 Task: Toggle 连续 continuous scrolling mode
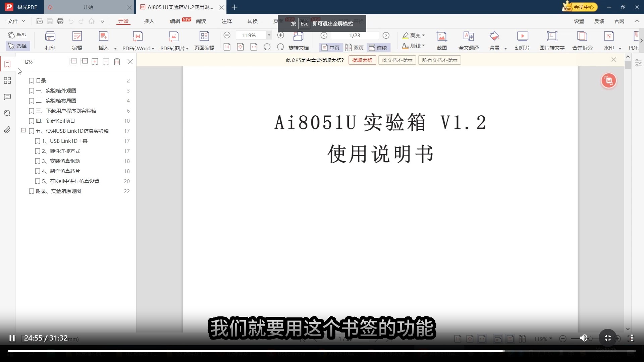coord(378,48)
